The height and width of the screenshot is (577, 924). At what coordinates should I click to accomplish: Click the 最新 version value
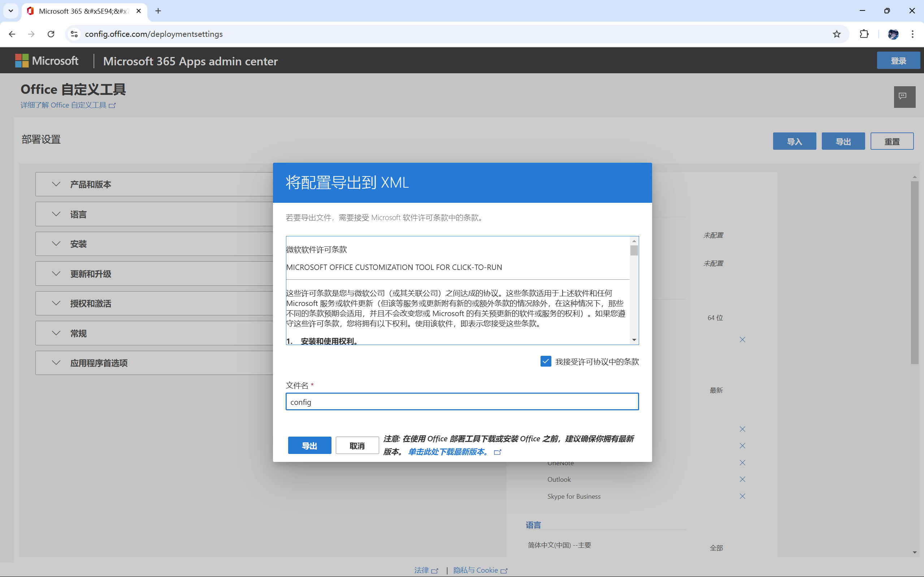[x=716, y=390]
